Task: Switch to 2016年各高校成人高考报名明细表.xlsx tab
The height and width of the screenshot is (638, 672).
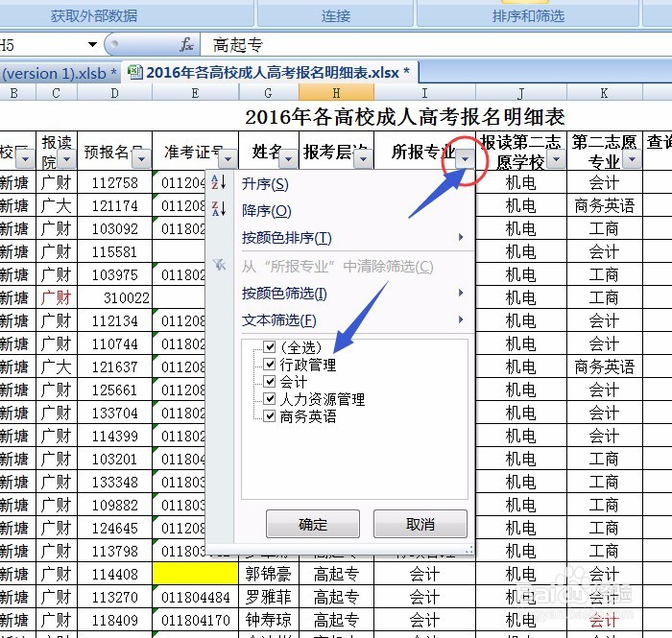Action: coord(270,72)
